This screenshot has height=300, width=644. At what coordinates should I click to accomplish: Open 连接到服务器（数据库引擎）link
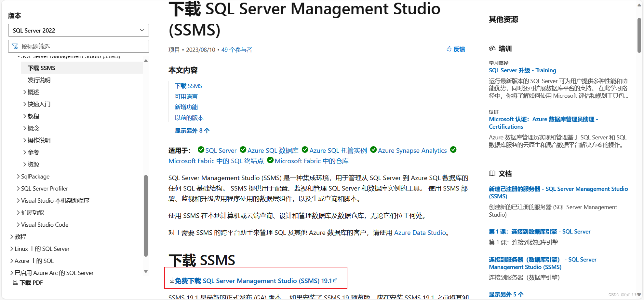(543, 263)
